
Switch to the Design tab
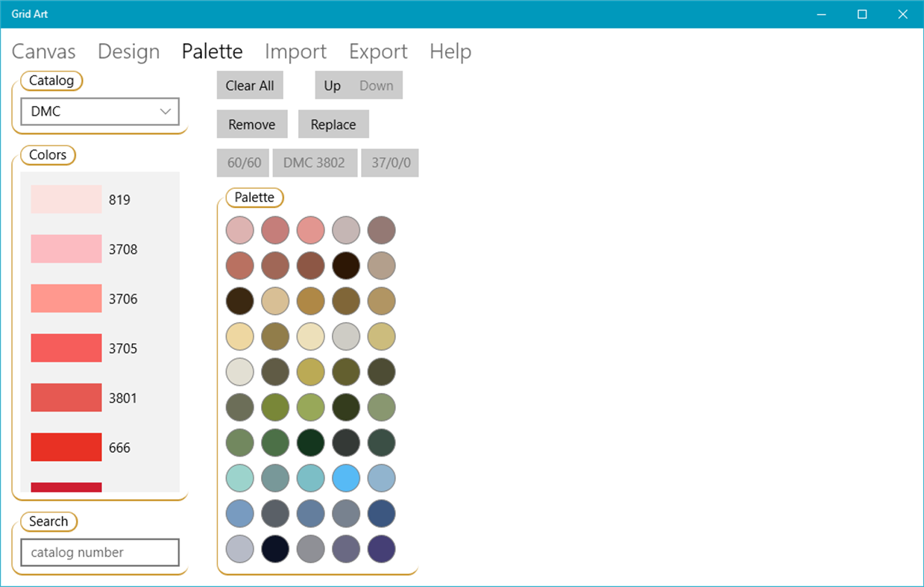pos(128,51)
